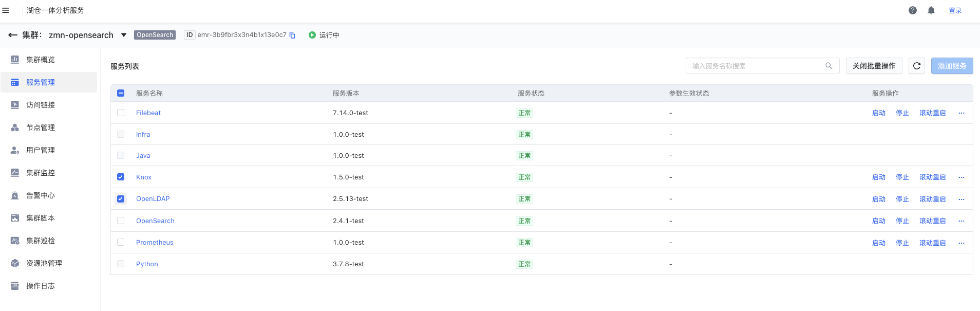Toggle the select-all header checkbox
The width and height of the screenshot is (980, 311).
121,93
